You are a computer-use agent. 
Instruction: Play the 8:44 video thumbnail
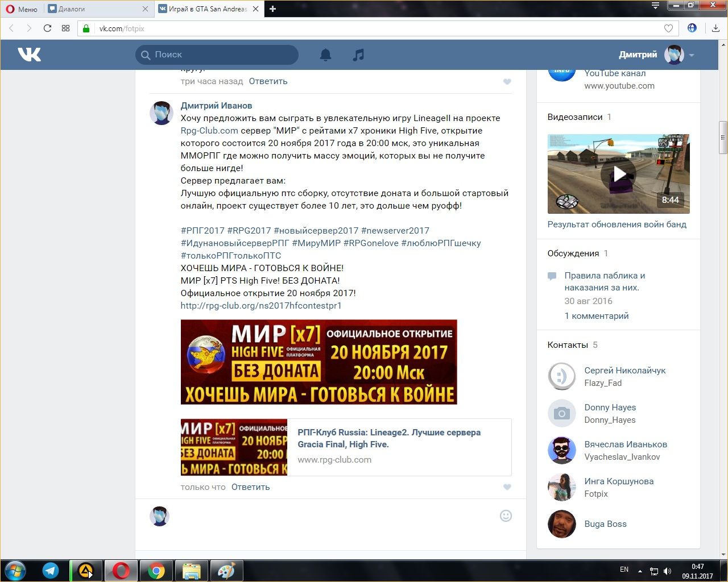point(618,174)
